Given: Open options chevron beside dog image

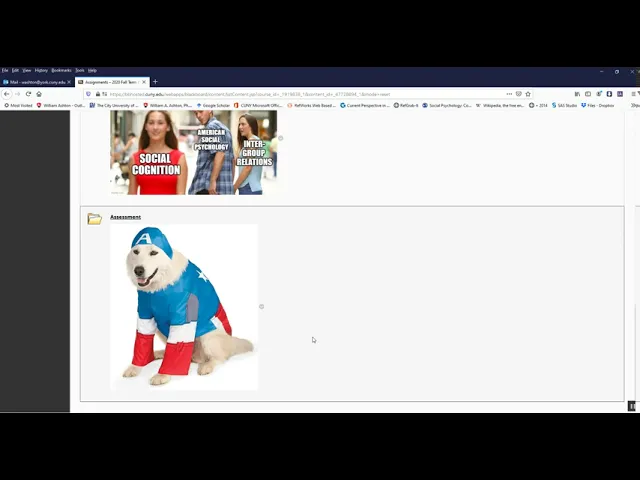Looking at the screenshot, I should pyautogui.click(x=262, y=307).
